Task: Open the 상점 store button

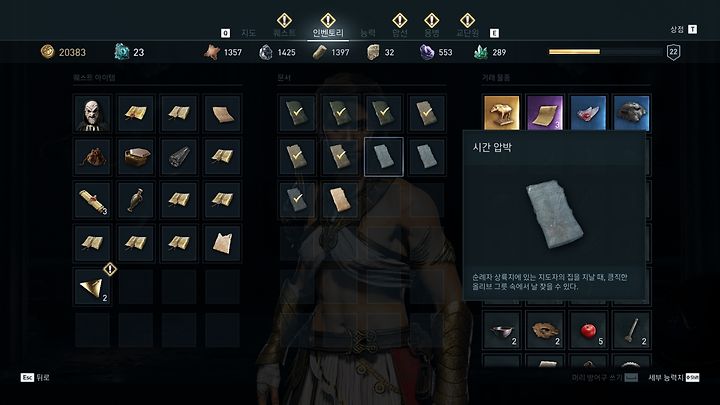Action: (683, 29)
